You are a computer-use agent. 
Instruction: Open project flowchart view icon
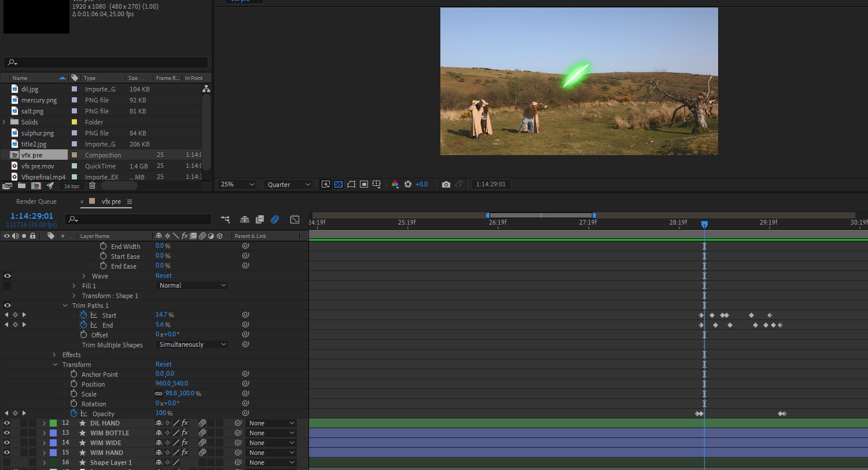(206, 89)
